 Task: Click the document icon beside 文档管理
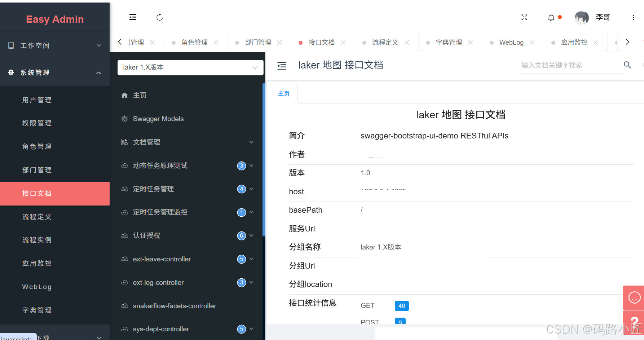click(124, 142)
